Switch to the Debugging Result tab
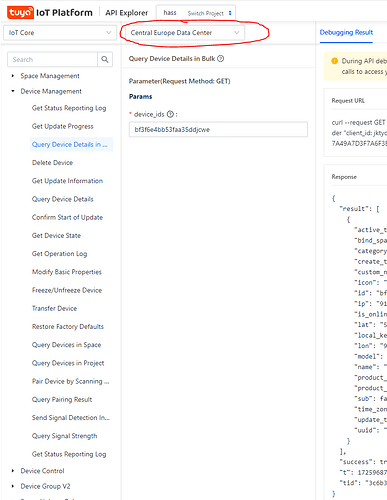The image size is (387, 500). (x=346, y=32)
